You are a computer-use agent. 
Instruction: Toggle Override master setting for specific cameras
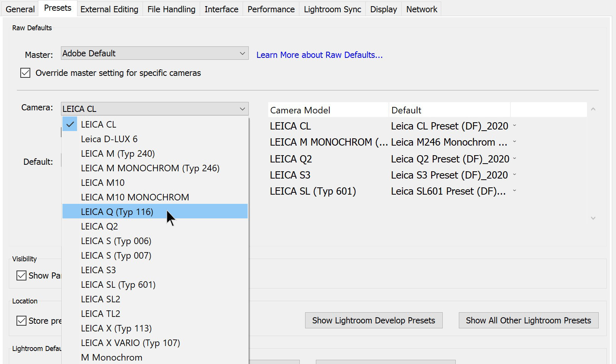coord(25,73)
